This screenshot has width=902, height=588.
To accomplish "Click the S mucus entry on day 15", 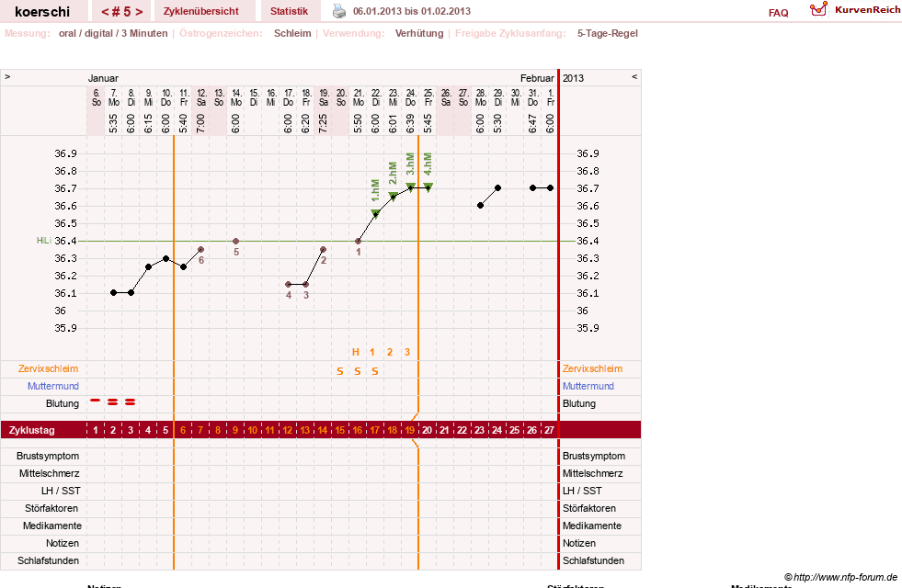I will click(340, 371).
